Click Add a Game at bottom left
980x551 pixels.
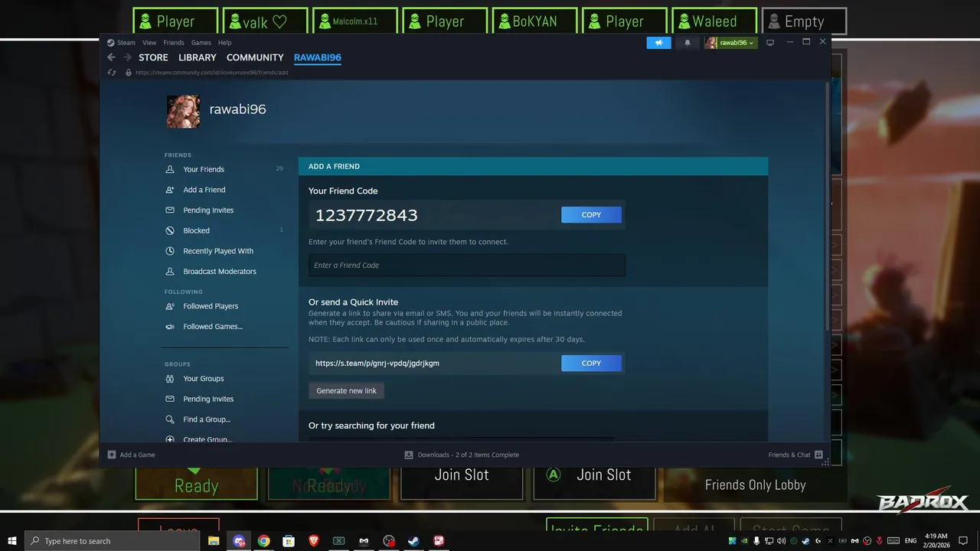tap(131, 455)
